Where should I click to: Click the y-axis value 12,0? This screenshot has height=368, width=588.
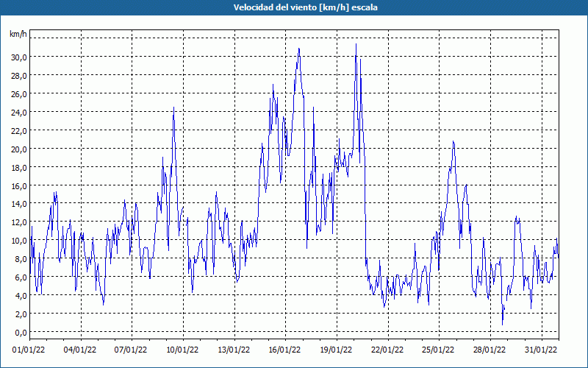[19, 222]
